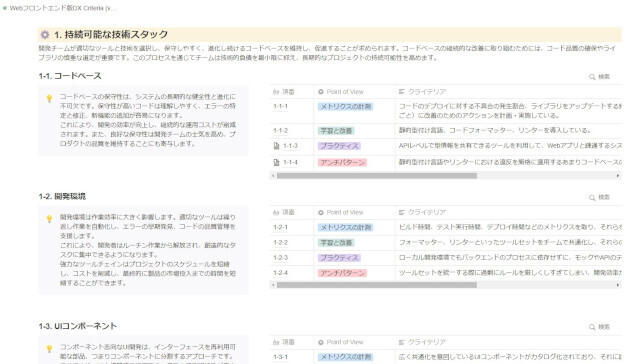Click right arrow of 1-2 table scrollbar

tap(618, 285)
